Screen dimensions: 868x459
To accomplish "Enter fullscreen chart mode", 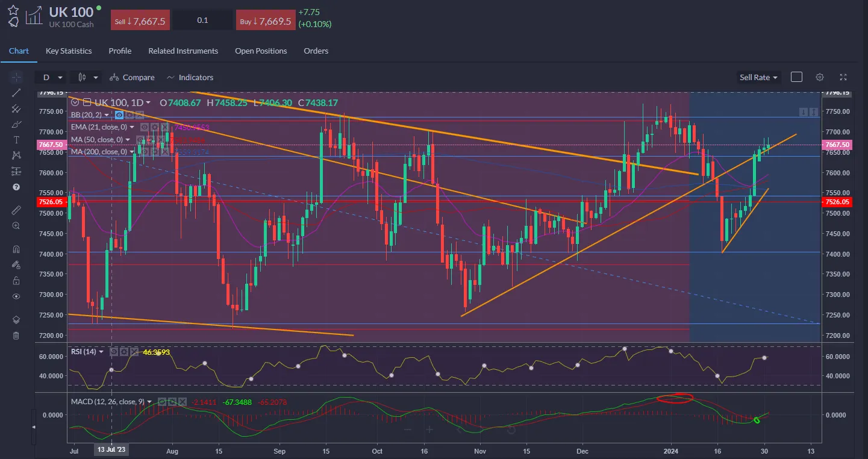I will 843,77.
